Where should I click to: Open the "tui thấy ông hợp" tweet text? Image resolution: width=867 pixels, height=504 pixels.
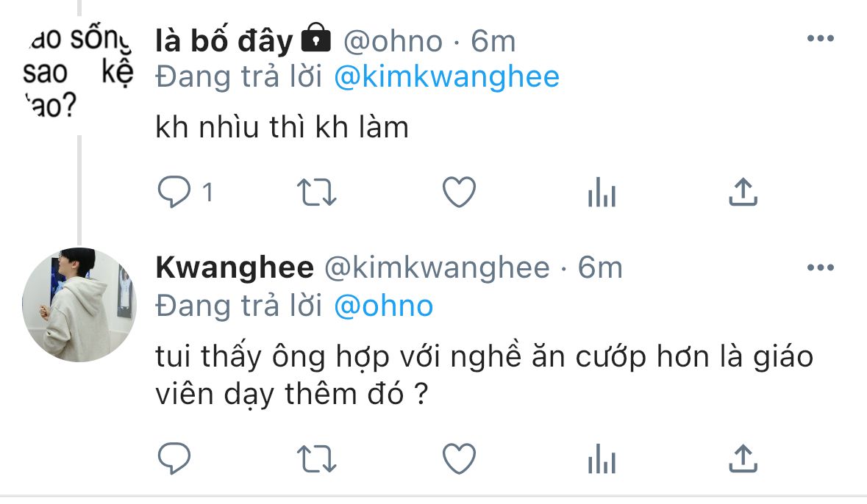click(485, 375)
